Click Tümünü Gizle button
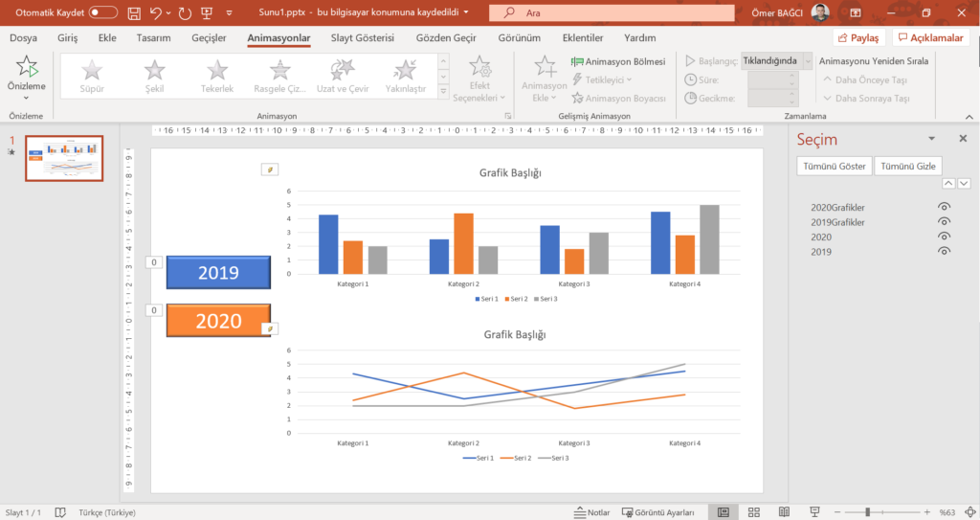980x520 pixels. [x=908, y=166]
